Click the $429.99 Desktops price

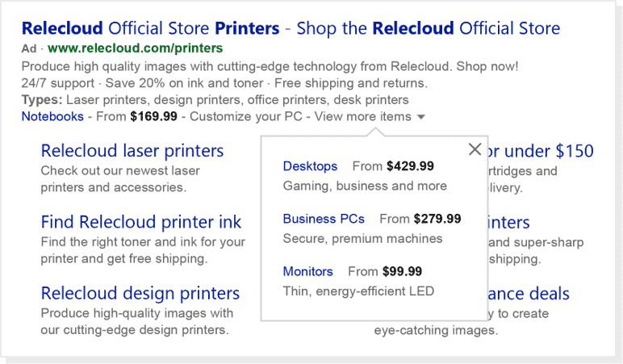point(410,166)
